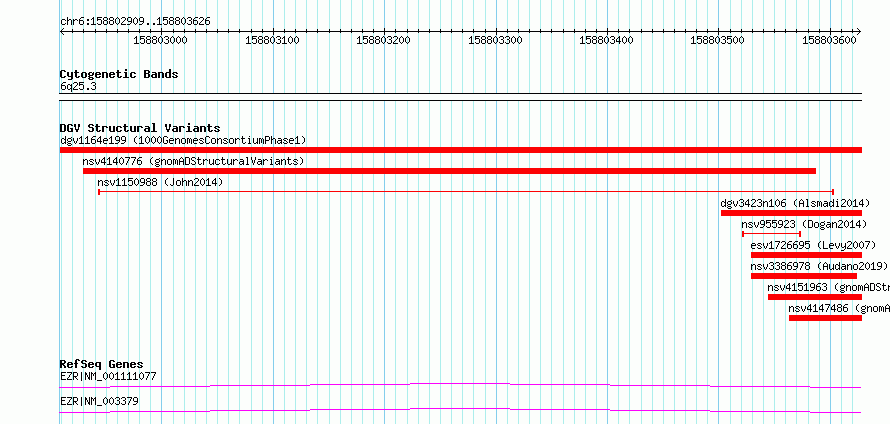This screenshot has width=890, height=424.
Task: Click the red span under nsv955923
Action: 771,234
